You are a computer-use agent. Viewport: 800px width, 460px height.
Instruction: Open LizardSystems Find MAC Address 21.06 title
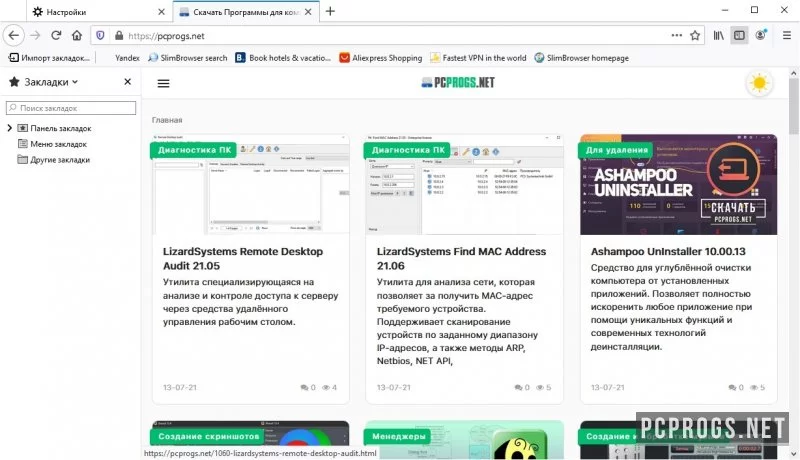[x=461, y=259]
